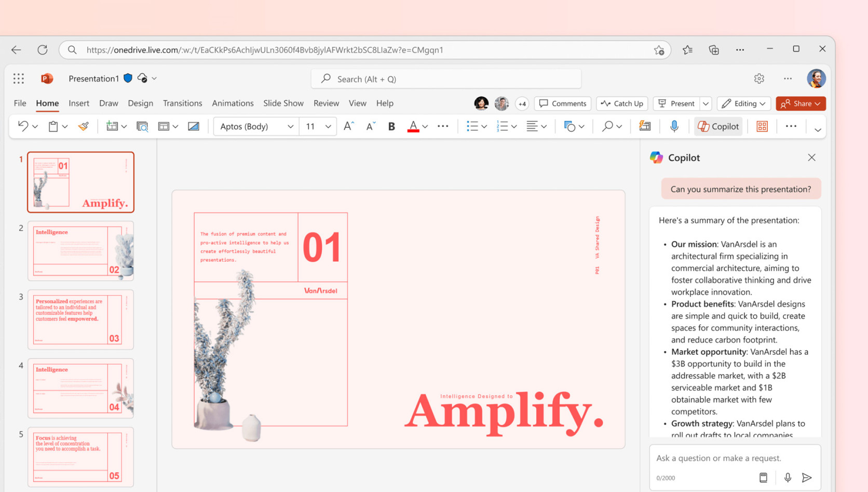Image resolution: width=868 pixels, height=492 pixels.
Task: Open the Designer icon next to Copilot
Action: click(762, 126)
